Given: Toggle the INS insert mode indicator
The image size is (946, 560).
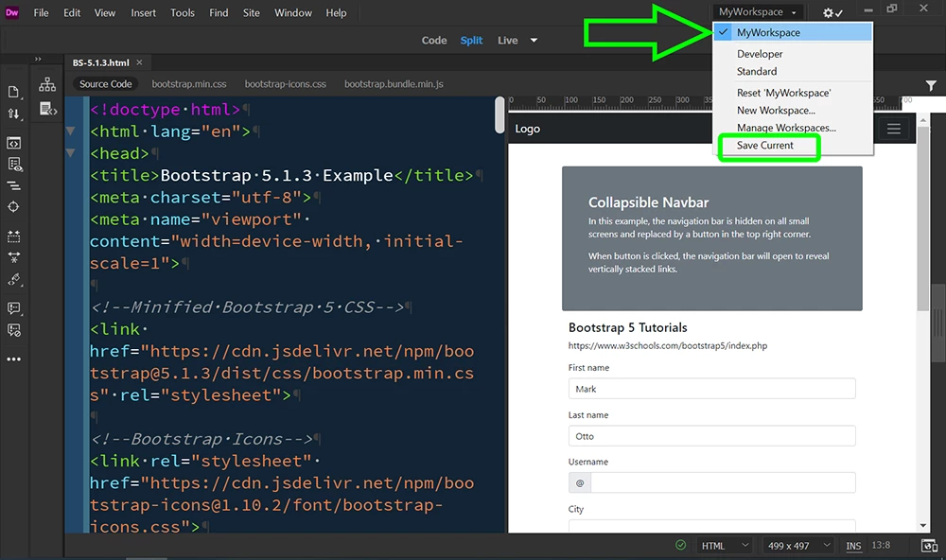Looking at the screenshot, I should pos(853,546).
